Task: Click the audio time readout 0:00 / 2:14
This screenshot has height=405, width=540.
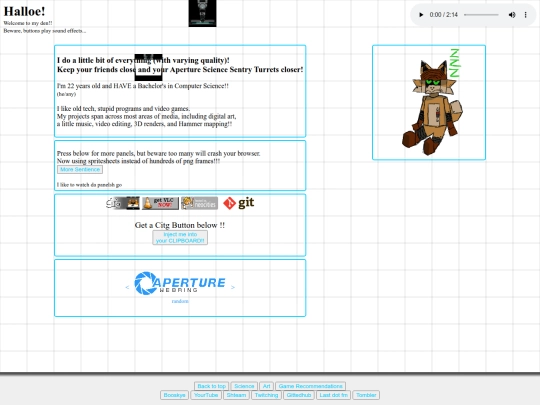Action: pos(444,15)
